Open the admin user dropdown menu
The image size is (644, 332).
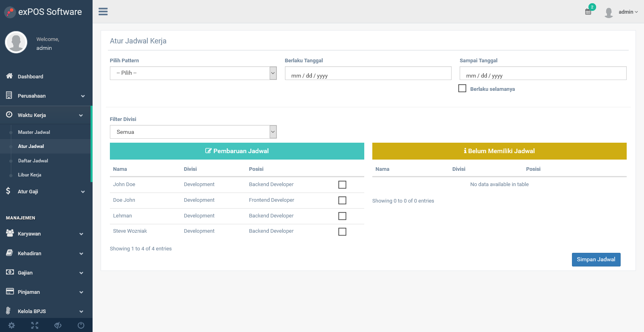click(x=628, y=12)
